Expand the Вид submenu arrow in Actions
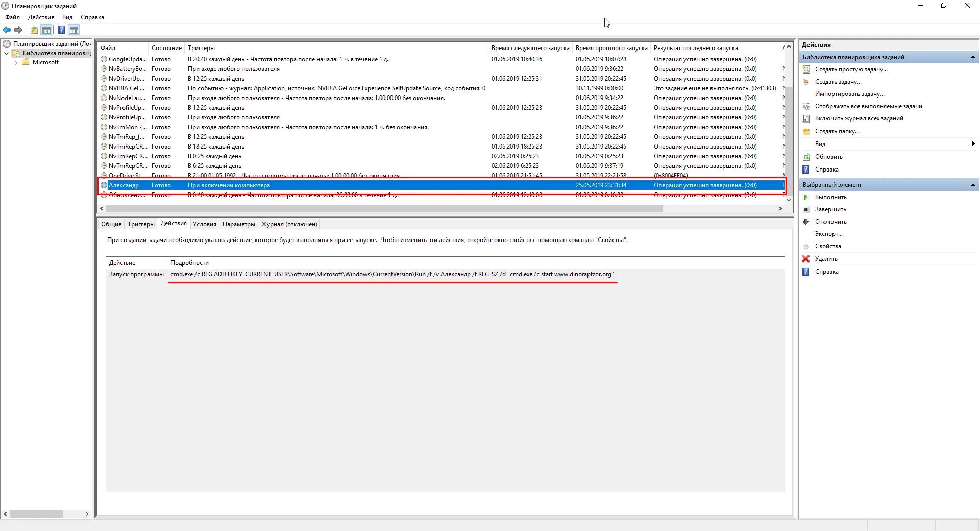 click(973, 144)
